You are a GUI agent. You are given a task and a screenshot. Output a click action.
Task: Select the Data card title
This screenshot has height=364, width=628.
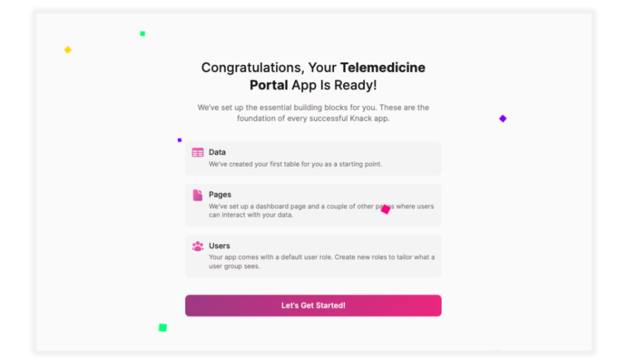[217, 152]
